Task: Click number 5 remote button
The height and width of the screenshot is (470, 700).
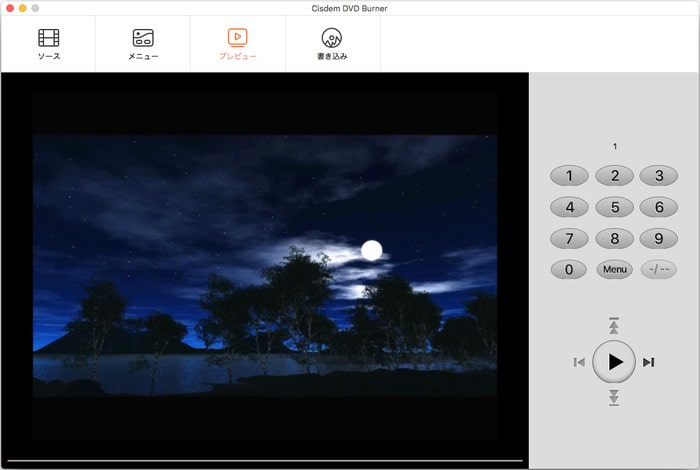Action: [615, 207]
